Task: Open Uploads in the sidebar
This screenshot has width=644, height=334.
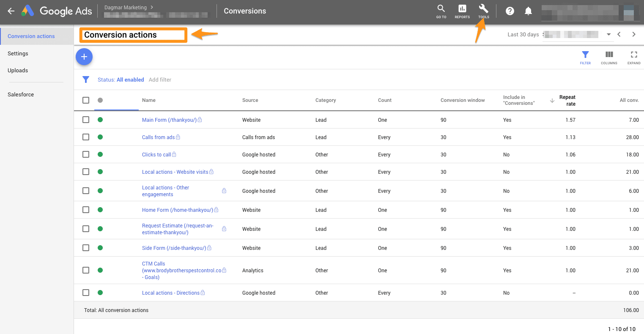Action: [18, 71]
